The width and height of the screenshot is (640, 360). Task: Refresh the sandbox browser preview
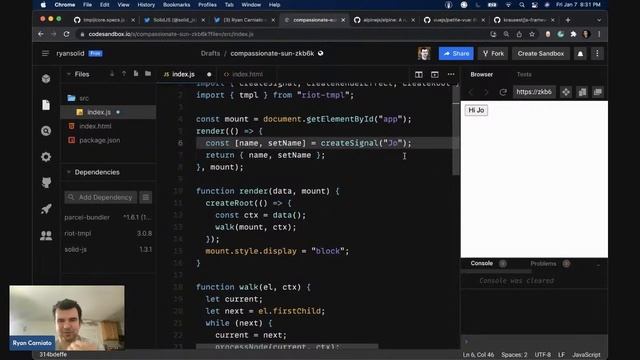pos(503,92)
